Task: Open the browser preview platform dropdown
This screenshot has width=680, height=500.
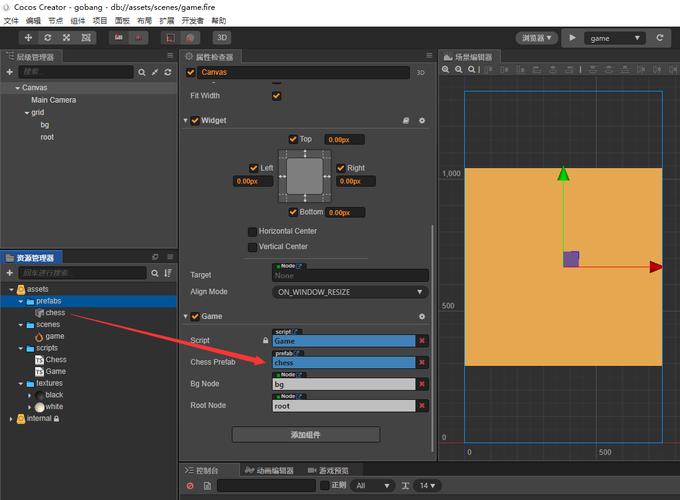Action: (536, 38)
